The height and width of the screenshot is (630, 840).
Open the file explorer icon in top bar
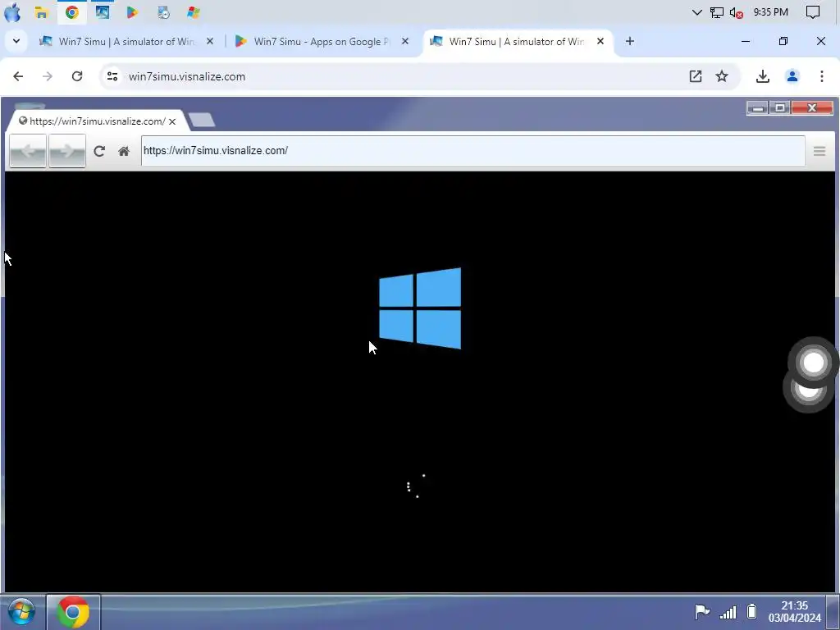pyautogui.click(x=41, y=12)
